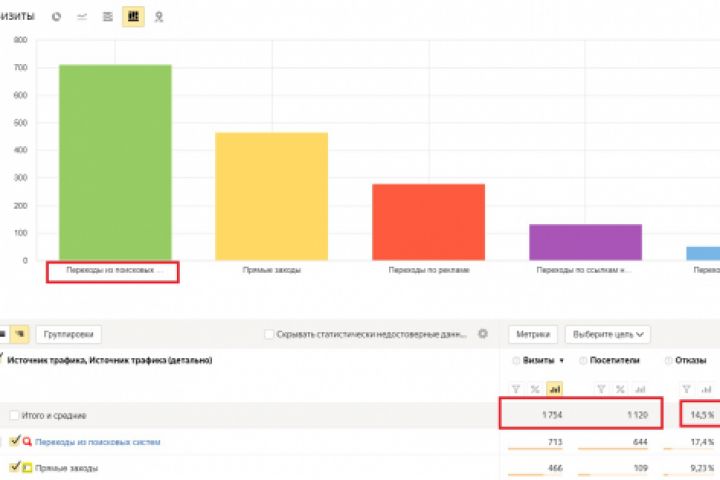Click Прямые заходы table row label
Screen dimensions: 720x480
(66, 468)
